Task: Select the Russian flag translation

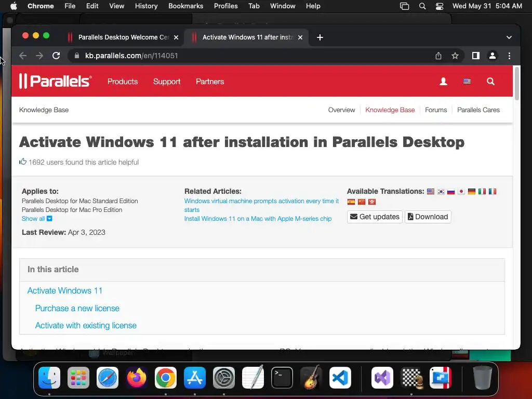Action: point(451,191)
